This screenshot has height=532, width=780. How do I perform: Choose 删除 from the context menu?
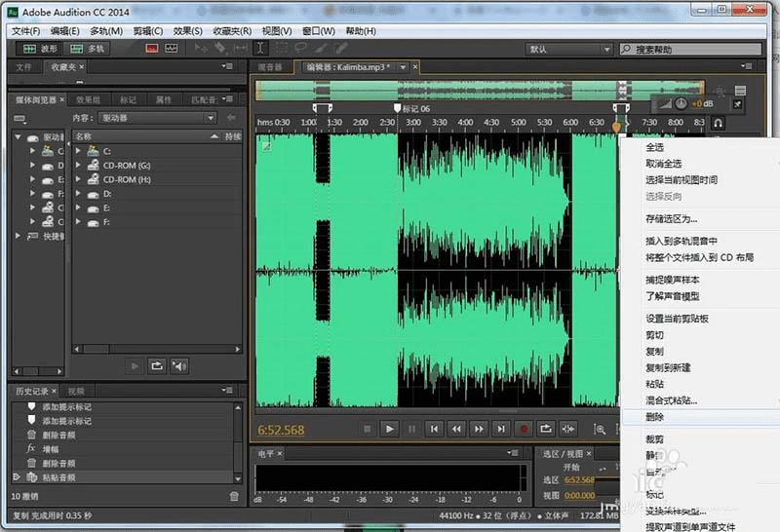pyautogui.click(x=655, y=417)
